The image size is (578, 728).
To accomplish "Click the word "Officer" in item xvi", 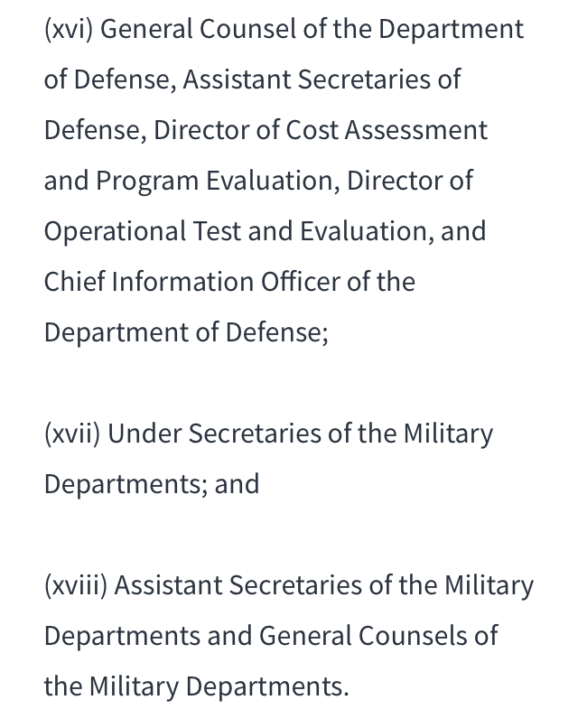I will click(301, 282).
